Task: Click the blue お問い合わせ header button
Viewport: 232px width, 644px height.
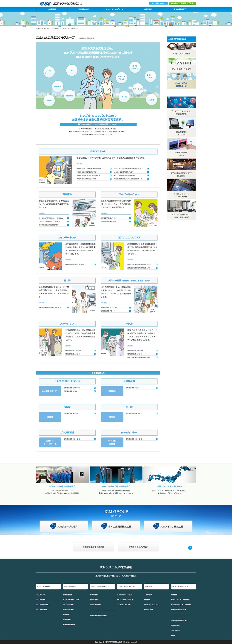Action: pos(159,3)
